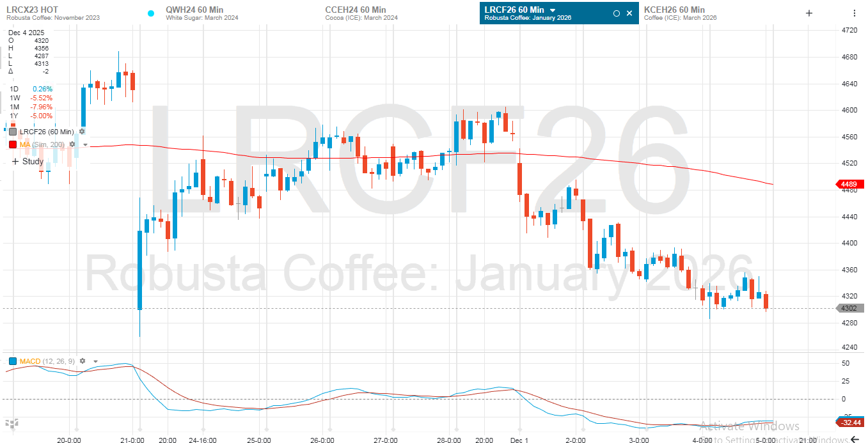Toggle the MA study red swatch

13,145
